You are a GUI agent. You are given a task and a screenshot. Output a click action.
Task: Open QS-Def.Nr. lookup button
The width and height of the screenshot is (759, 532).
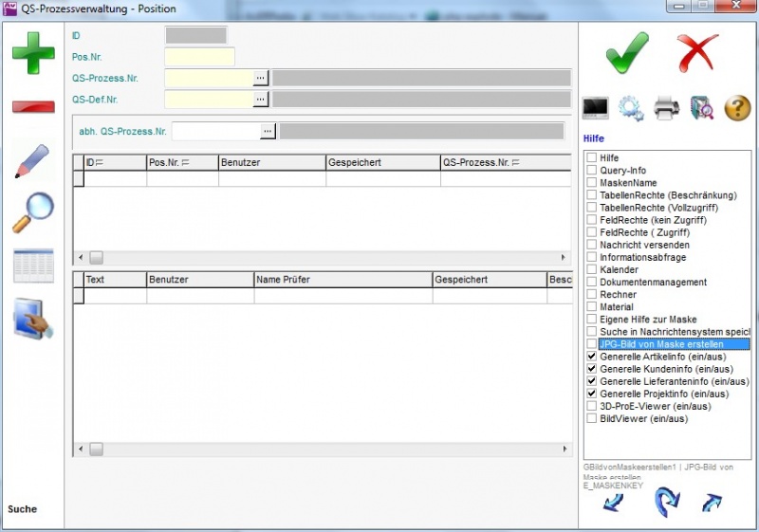261,99
